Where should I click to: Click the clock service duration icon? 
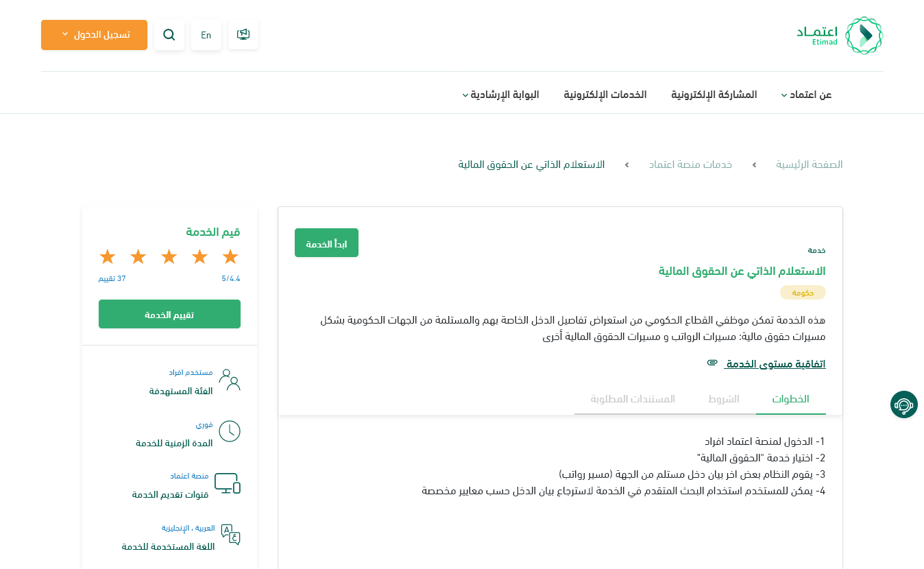pos(229,431)
